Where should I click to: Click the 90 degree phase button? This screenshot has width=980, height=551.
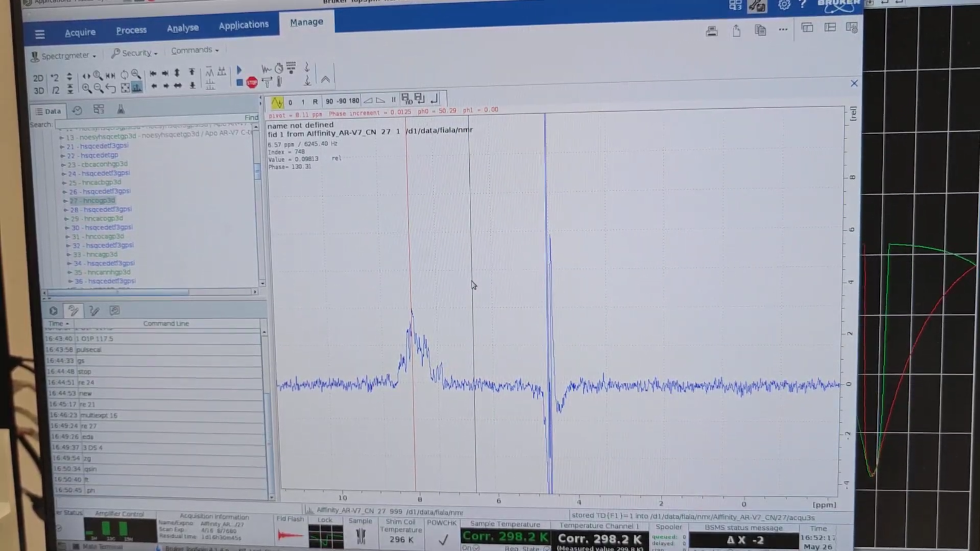pyautogui.click(x=329, y=101)
